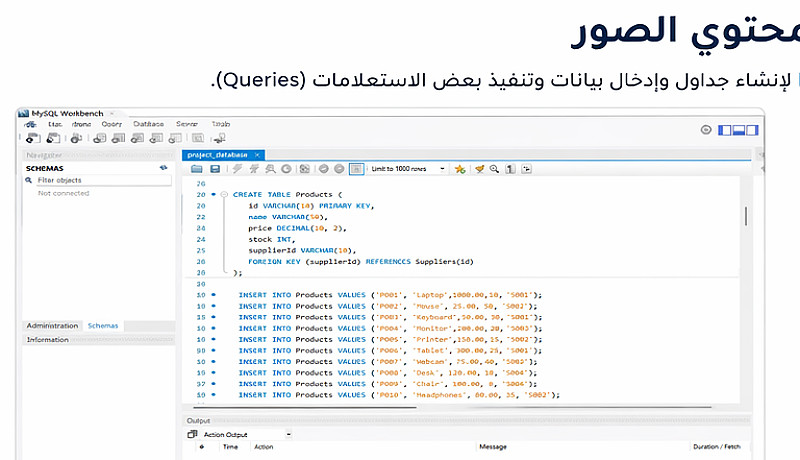Click the create function icon
This screenshot has width=800, height=460.
click(x=175, y=138)
